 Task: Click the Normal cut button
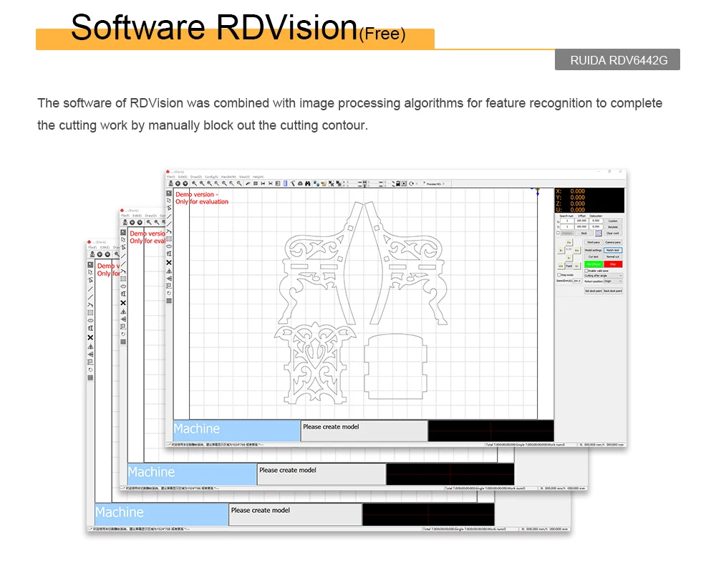pos(613,257)
